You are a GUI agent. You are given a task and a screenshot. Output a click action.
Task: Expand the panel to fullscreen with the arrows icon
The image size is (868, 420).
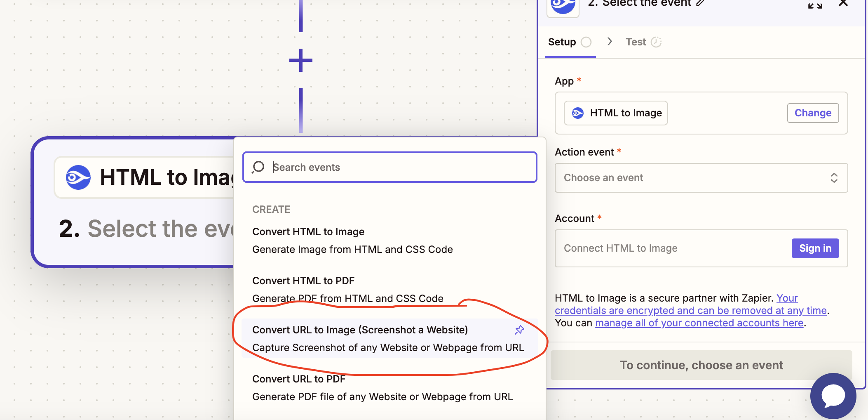coord(815,5)
